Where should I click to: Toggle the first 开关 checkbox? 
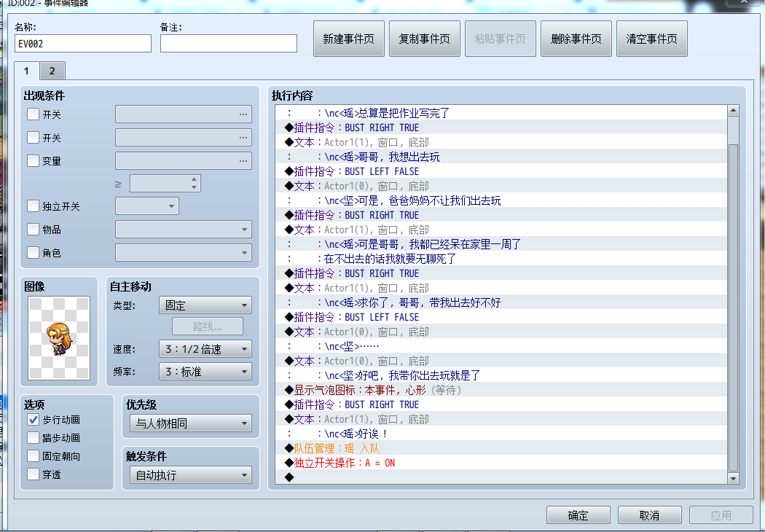pos(34,114)
